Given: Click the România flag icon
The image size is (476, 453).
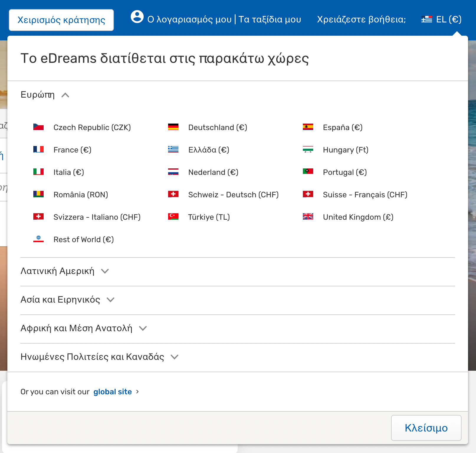Looking at the screenshot, I should [38, 194].
